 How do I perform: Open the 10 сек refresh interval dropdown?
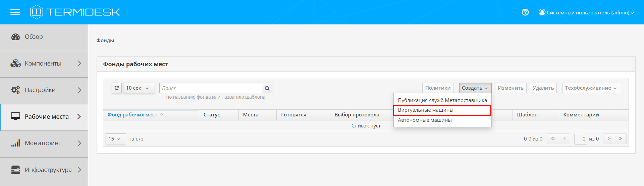point(139,88)
